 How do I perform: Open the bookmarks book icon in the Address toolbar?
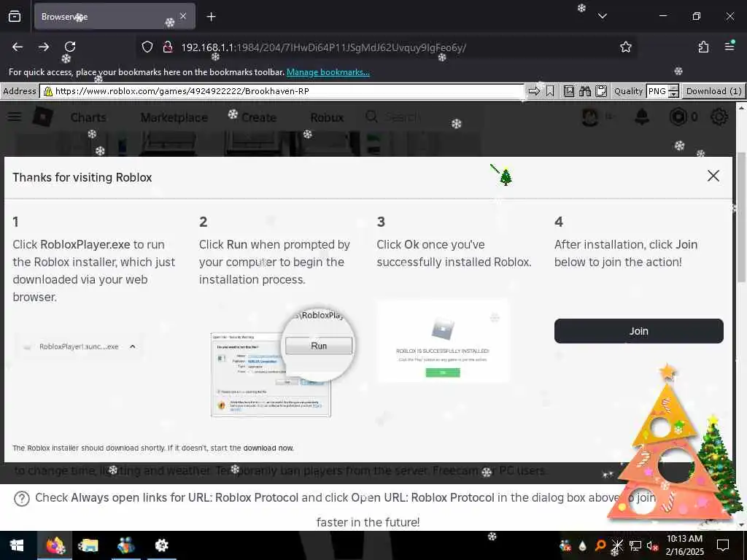[x=569, y=91]
